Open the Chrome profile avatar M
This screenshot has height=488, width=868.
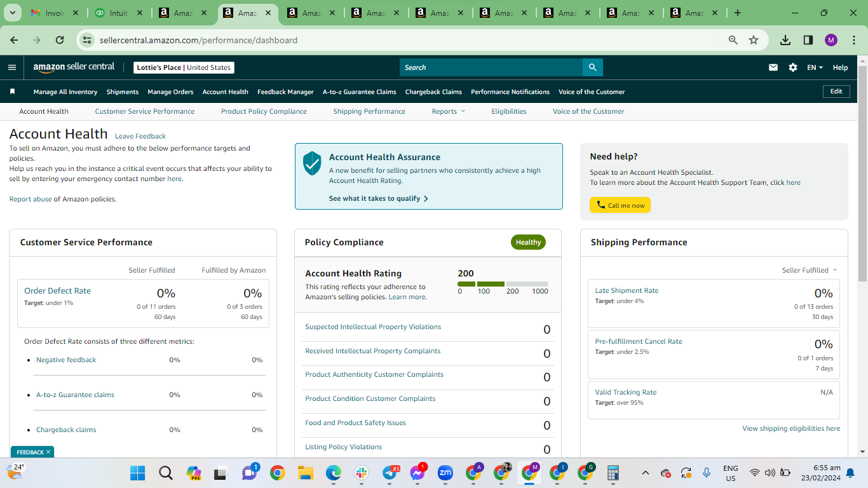click(831, 40)
